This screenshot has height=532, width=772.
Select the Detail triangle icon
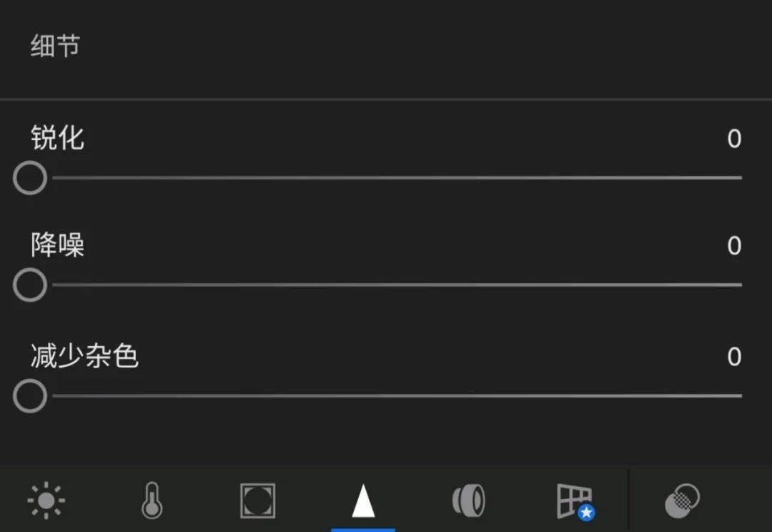click(363, 501)
